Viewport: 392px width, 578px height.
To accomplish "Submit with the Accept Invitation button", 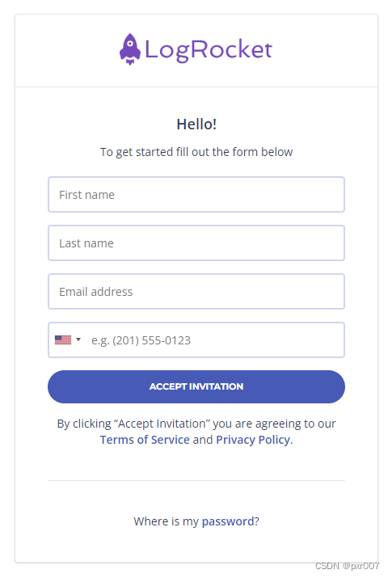I will click(196, 386).
